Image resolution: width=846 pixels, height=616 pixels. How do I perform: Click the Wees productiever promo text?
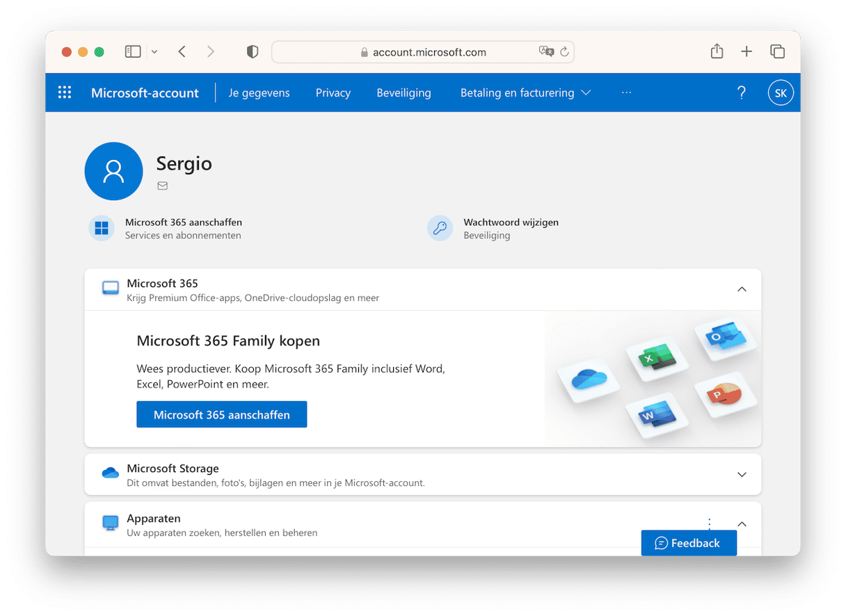[x=291, y=376]
